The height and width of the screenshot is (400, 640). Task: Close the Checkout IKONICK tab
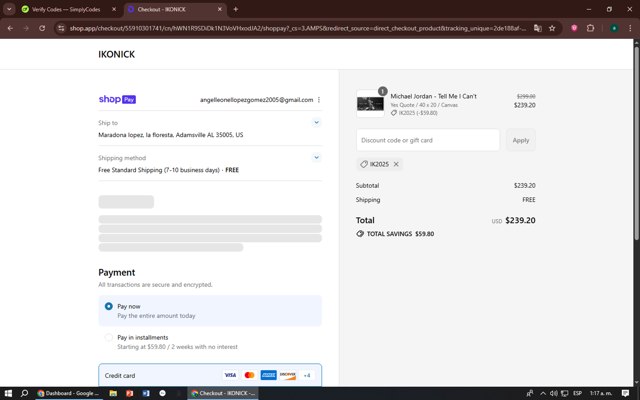tap(220, 9)
